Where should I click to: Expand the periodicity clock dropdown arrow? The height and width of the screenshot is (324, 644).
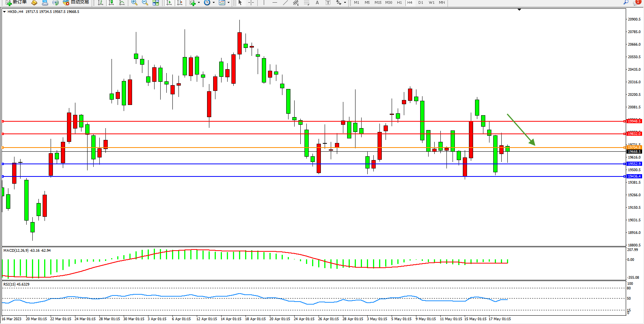pyautogui.click(x=214, y=3)
